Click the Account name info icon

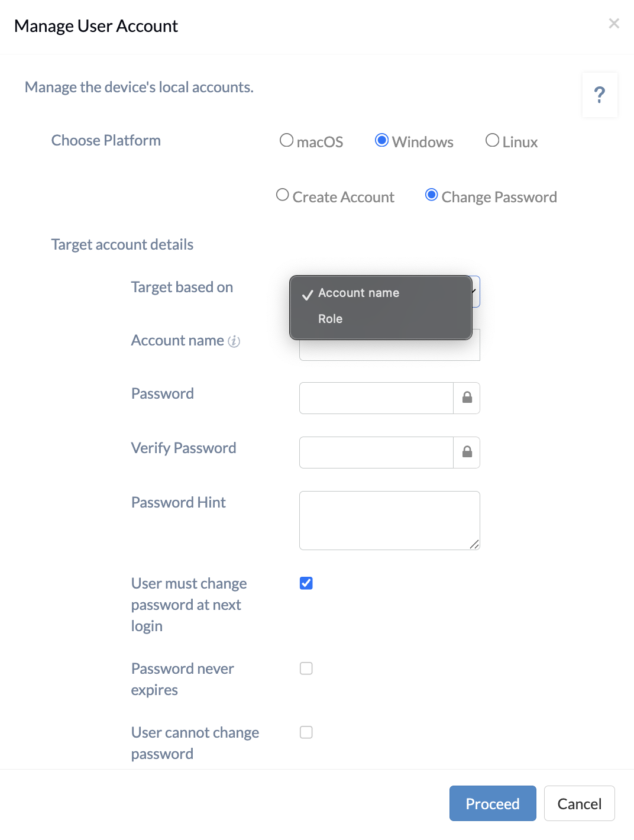point(234,341)
